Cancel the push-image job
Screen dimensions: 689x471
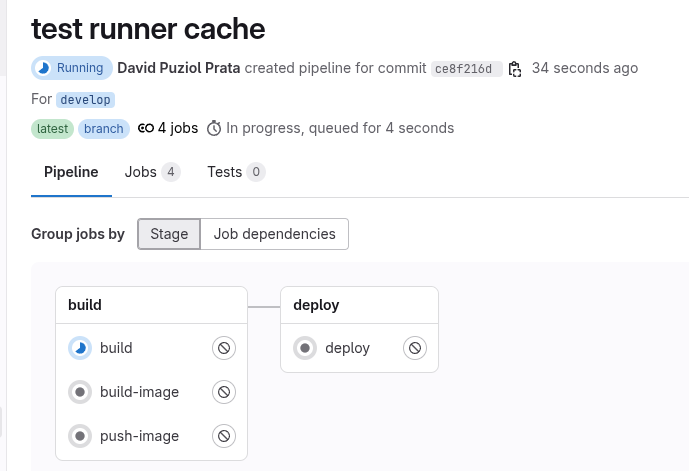[224, 436]
